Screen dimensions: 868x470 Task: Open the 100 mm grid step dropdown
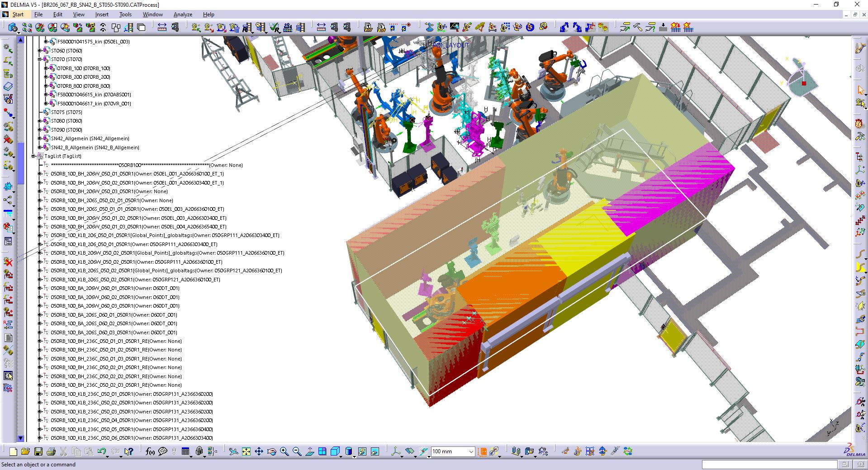tap(471, 451)
